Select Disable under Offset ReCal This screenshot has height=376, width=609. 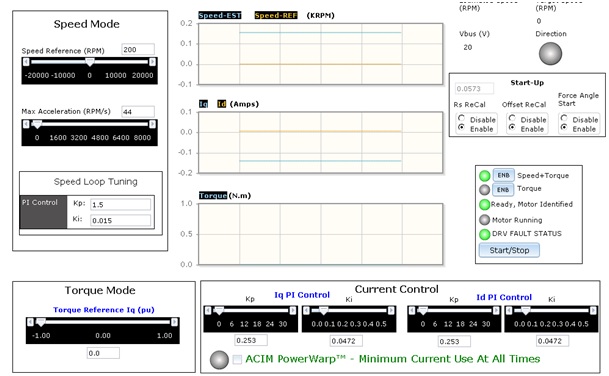click(512, 118)
